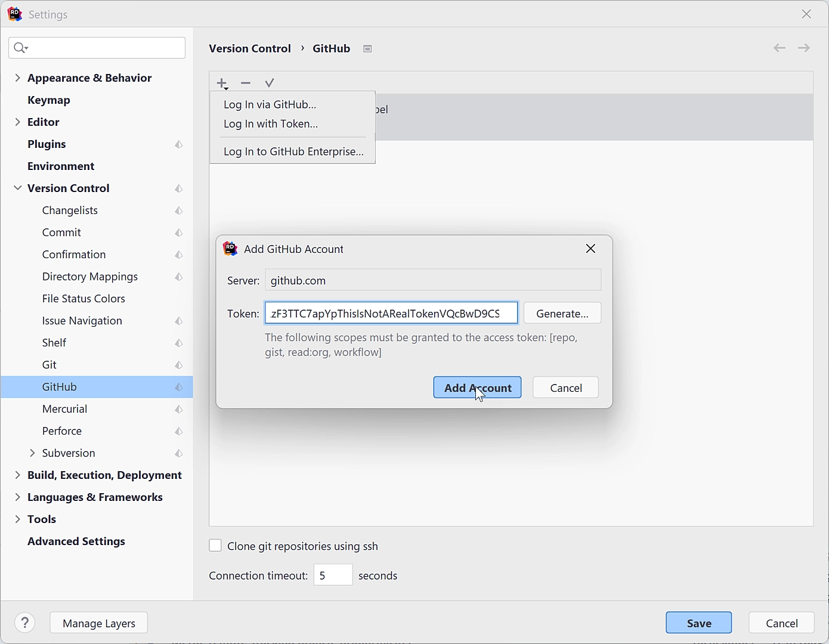Expand Build, Execution, Deployment section

(17, 475)
